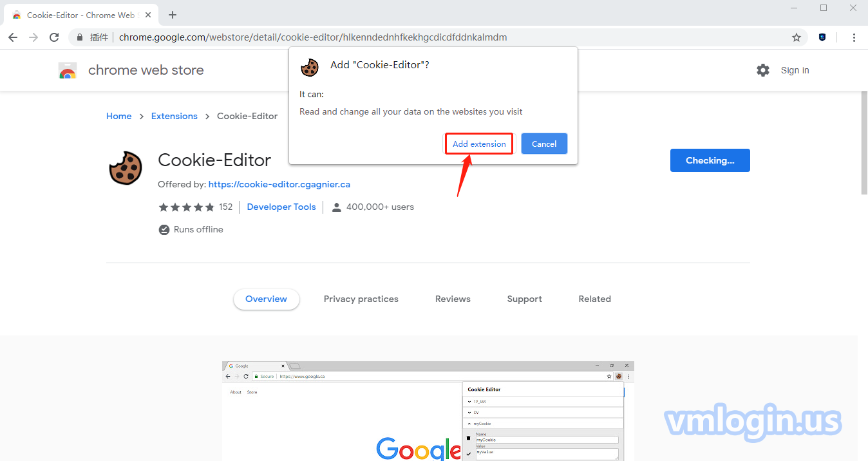The height and width of the screenshot is (461, 868).
Task: Open a new tab with plus button
Action: (173, 15)
